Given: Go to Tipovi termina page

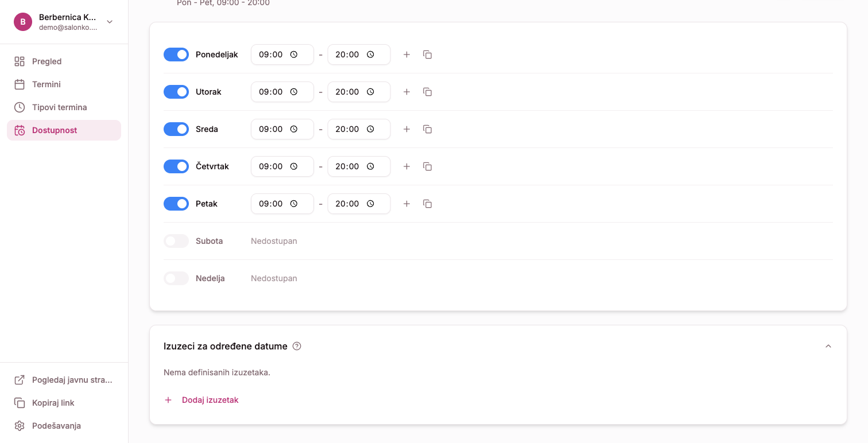Looking at the screenshot, I should [x=59, y=107].
